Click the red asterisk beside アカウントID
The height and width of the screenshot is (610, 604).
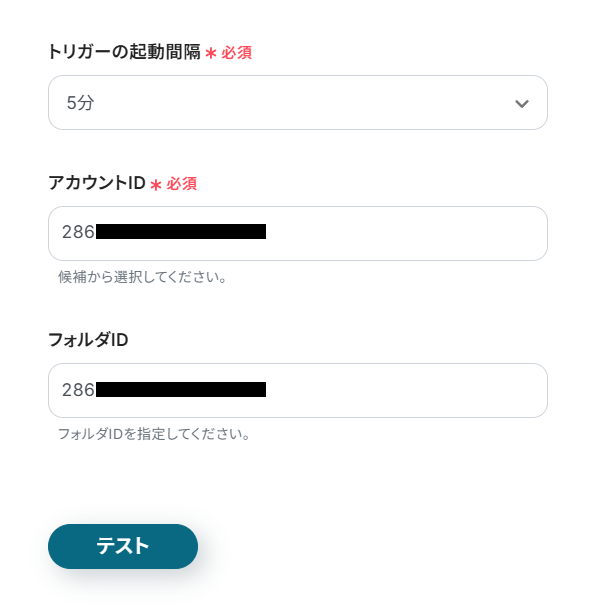(156, 184)
